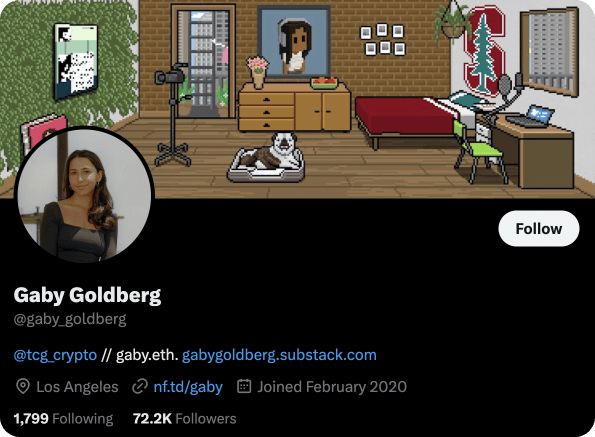Click the calendar joined-date icon

pyautogui.click(x=244, y=386)
